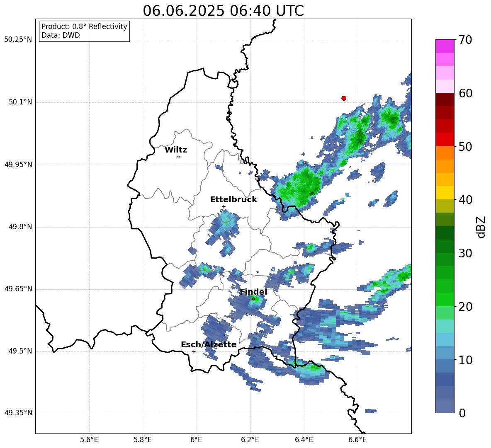Click the 49.8°N latitude label
The height and width of the screenshot is (448, 491).
point(20,227)
